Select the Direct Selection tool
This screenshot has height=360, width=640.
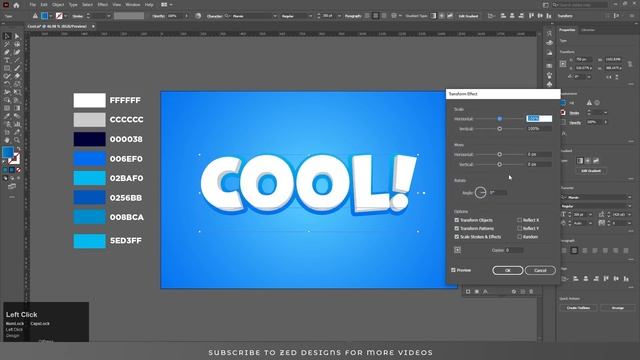click(x=17, y=36)
